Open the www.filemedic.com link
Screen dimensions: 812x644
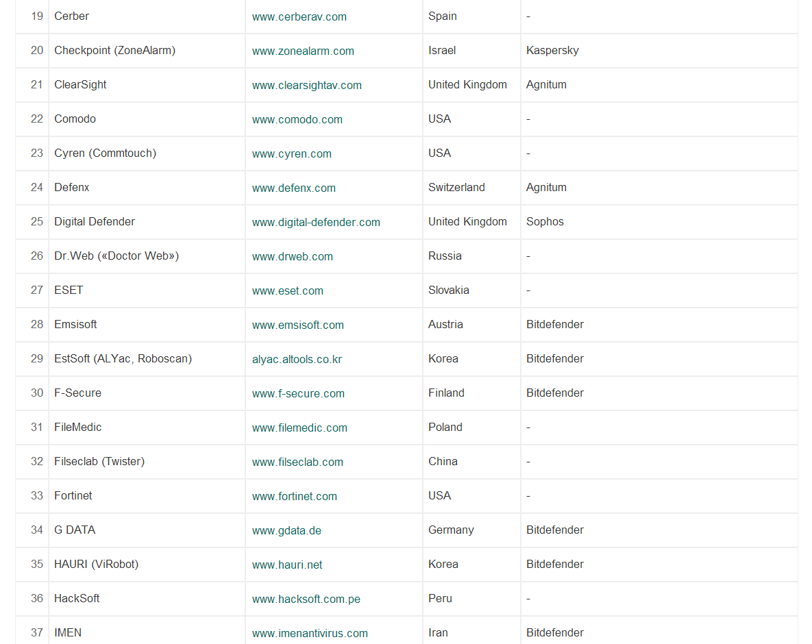click(299, 428)
